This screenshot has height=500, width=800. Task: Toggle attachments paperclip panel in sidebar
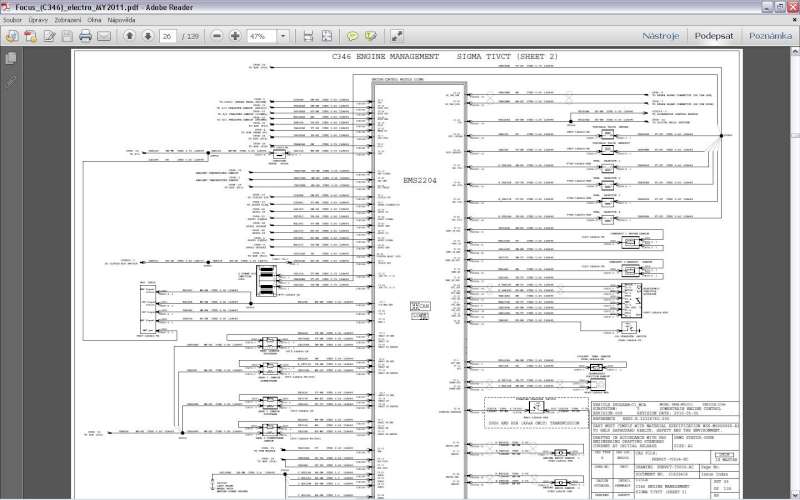(x=11, y=80)
